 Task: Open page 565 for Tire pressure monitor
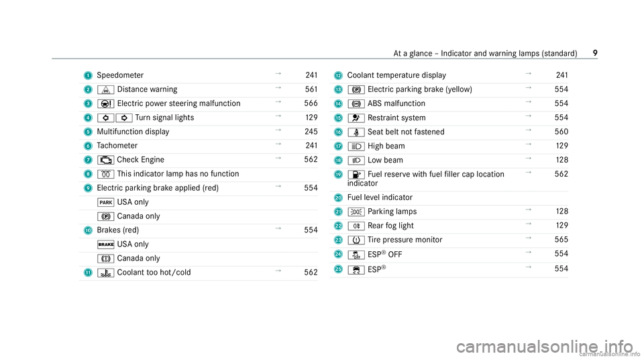coord(561,240)
